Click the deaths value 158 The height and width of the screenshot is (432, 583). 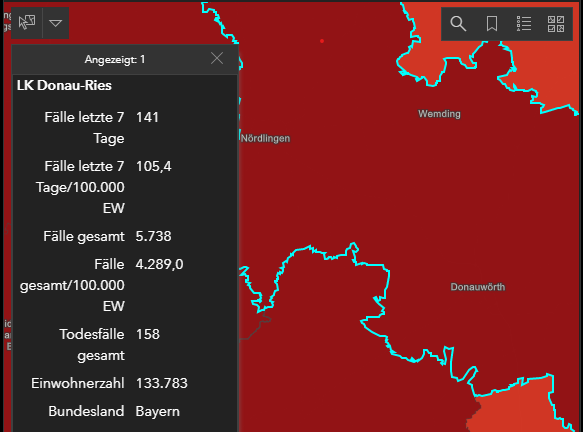(148, 334)
